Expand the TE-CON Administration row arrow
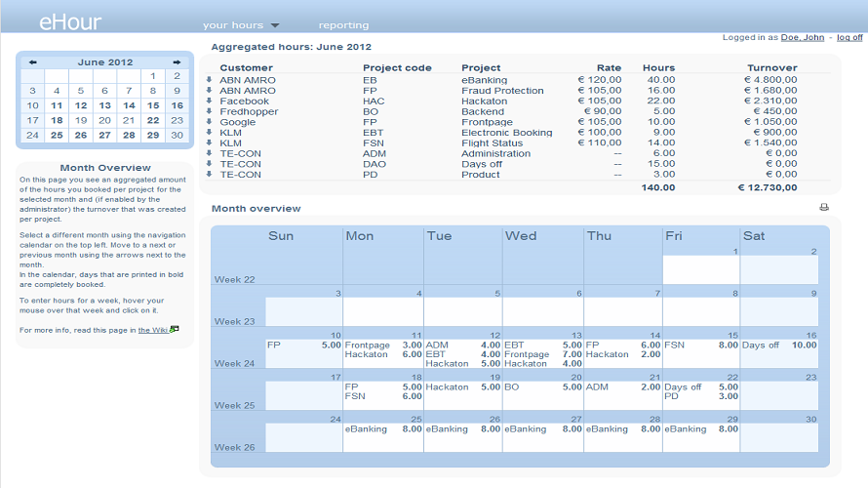This screenshot has height=488, width=868. [210, 153]
